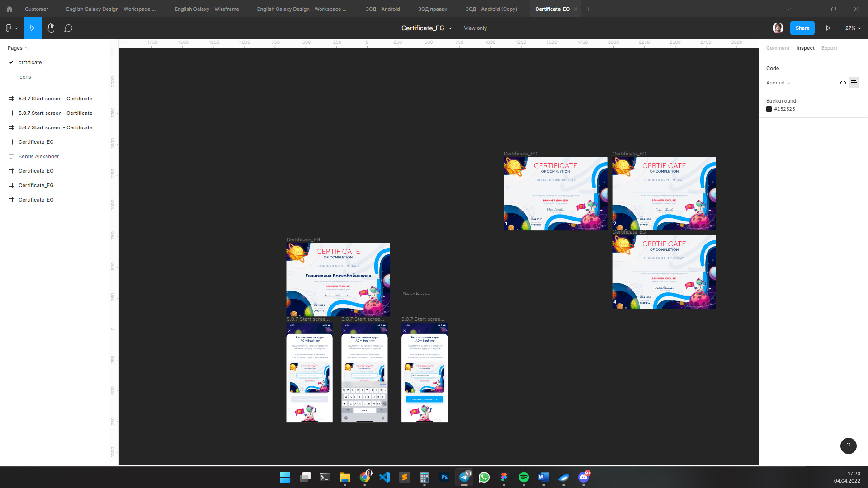Select the Move tool arrow
This screenshot has width=868, height=488.
point(32,28)
